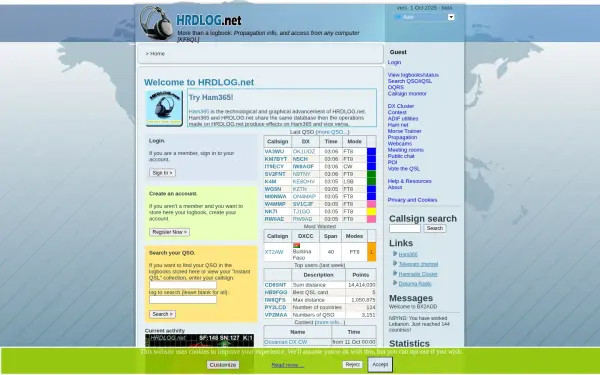Open Callsign monitor in sidebar
This screenshot has height=375, width=600.
coord(407,93)
